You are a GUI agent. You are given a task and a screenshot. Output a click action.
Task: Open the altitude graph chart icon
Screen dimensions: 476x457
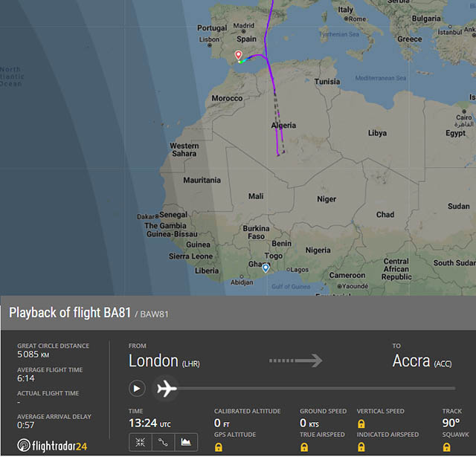point(186,443)
